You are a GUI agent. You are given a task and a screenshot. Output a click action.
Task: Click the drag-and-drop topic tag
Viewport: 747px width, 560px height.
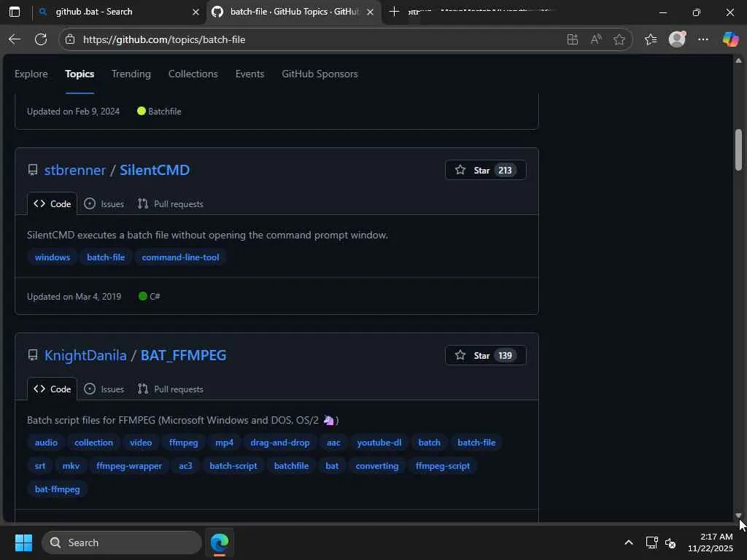280,443
